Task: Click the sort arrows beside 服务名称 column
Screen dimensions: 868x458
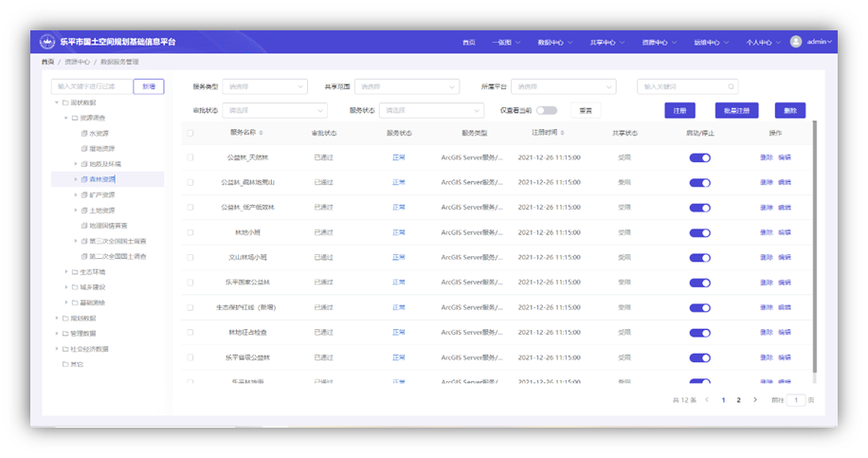Action: [262, 133]
